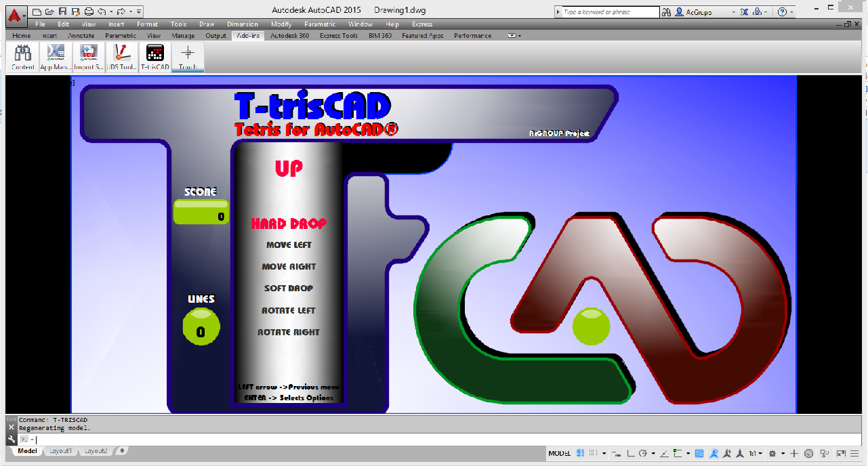Click the Plot printer icon
Screen dimensions: 868x466
coord(89,12)
